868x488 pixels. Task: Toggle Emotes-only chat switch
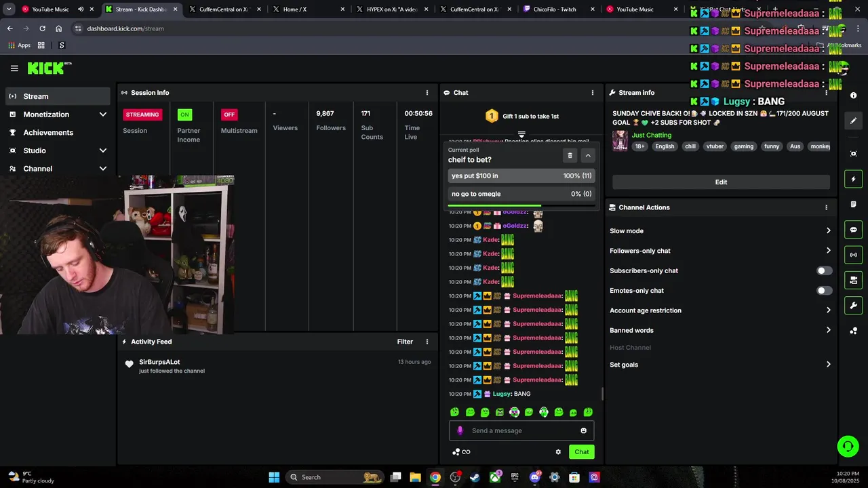point(824,291)
